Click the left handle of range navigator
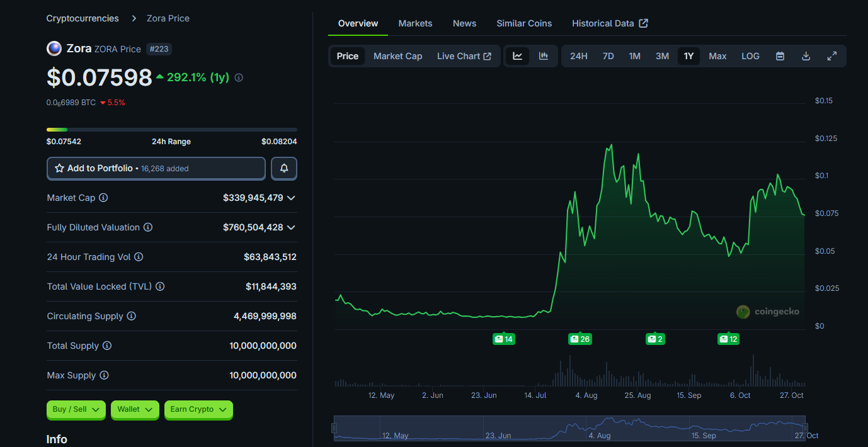The height and width of the screenshot is (447, 868). (334, 428)
